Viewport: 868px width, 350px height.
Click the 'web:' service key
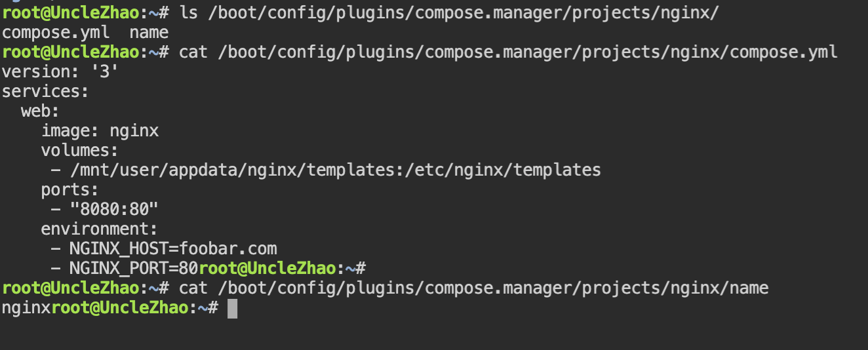pos(40,111)
